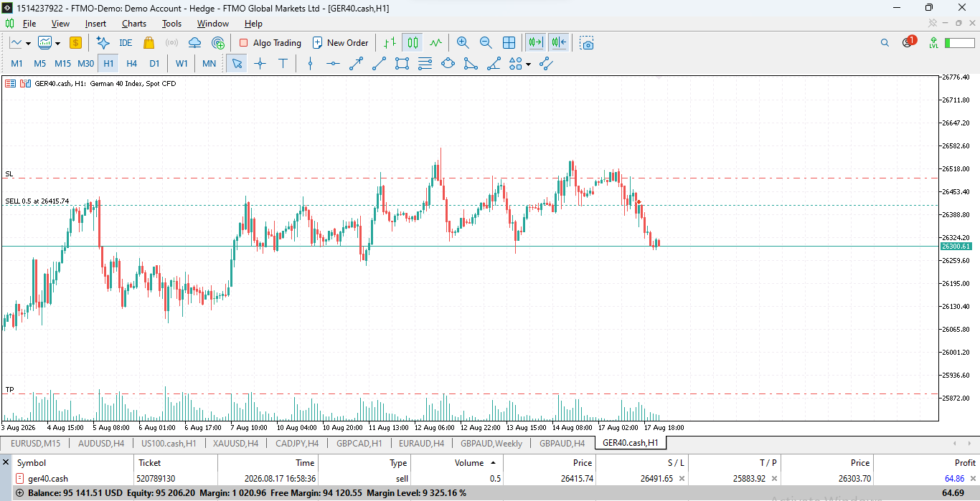Viewport: 980px width, 501px height.
Task: Select the crosshair tool
Action: pos(260,64)
